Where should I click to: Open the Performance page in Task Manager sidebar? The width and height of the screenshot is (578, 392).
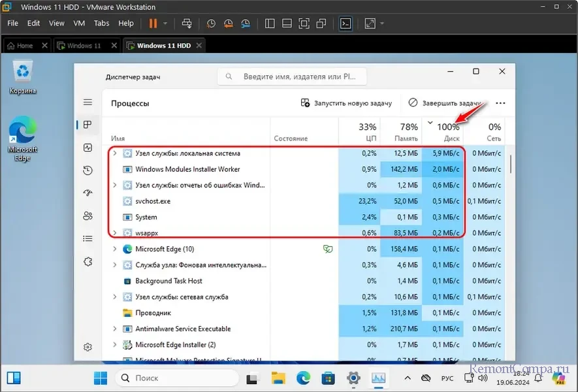point(88,148)
